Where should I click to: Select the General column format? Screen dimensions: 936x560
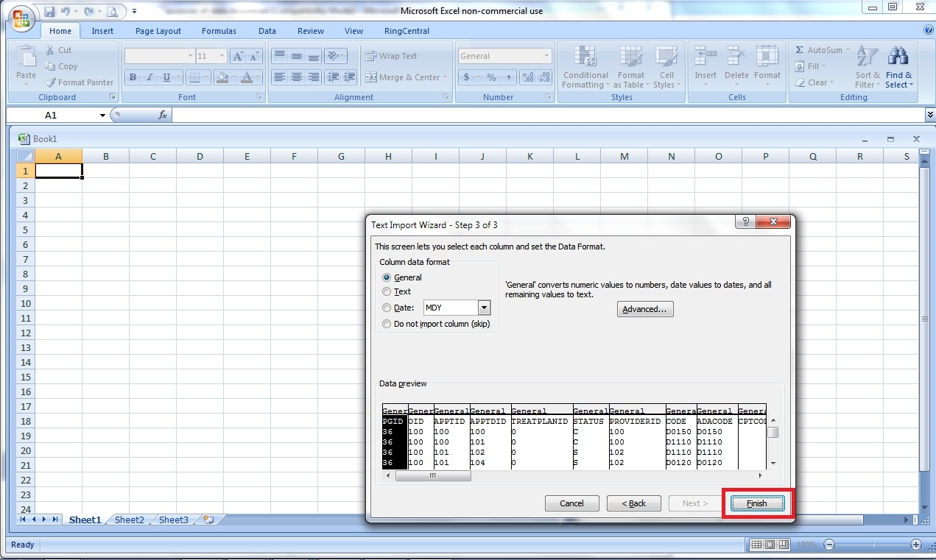click(402, 277)
